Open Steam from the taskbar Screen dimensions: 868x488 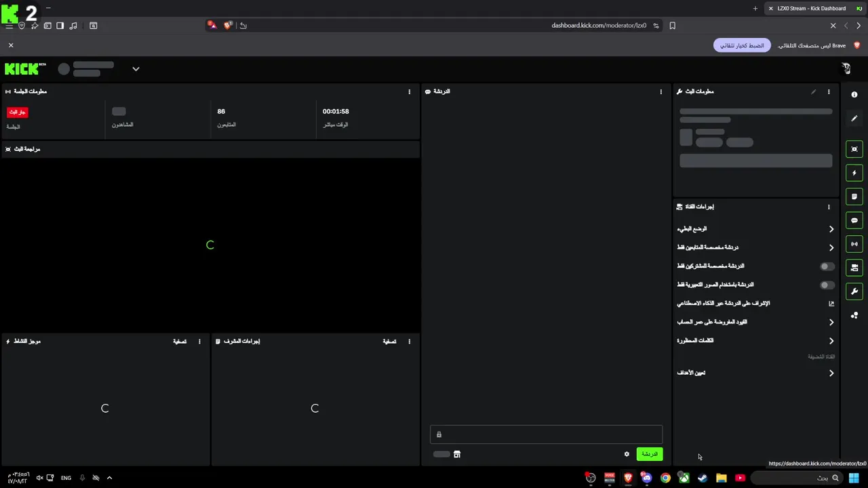click(703, 478)
